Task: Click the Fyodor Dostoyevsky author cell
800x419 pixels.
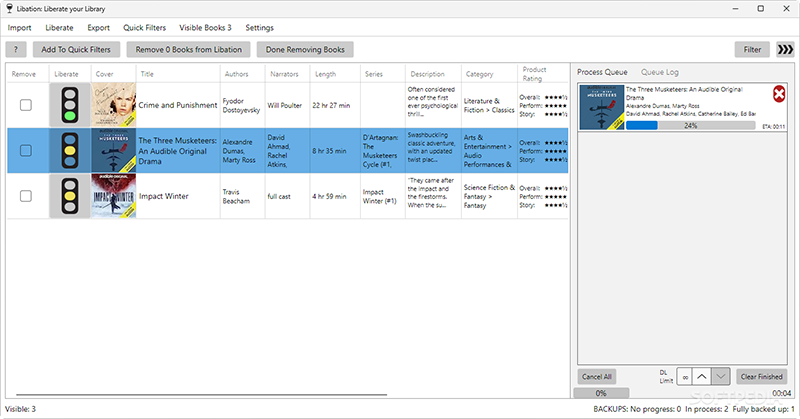Action: coord(241,105)
